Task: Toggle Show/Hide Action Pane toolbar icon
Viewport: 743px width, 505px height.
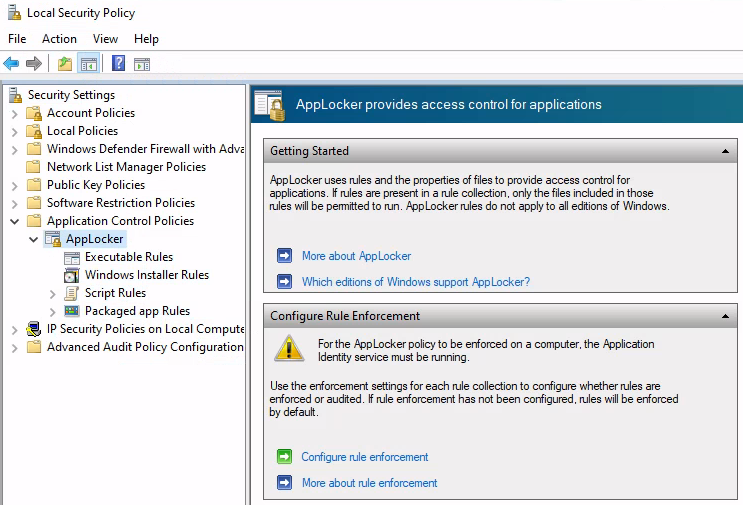Action: pos(142,64)
